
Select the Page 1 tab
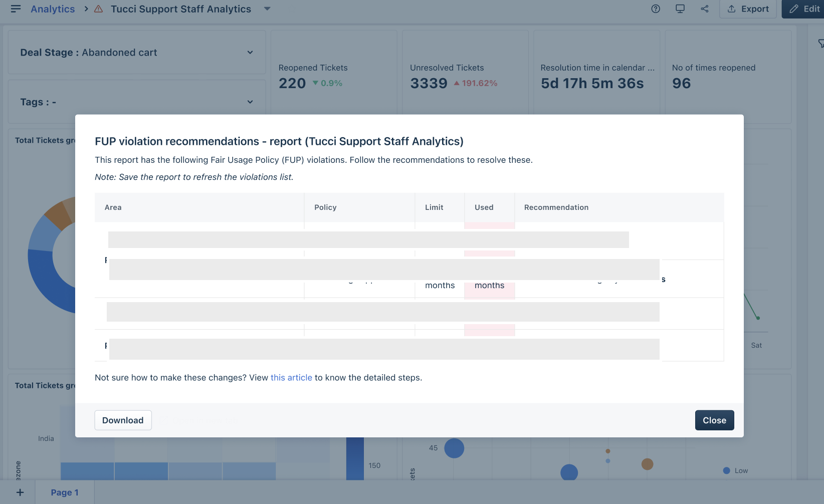click(65, 492)
